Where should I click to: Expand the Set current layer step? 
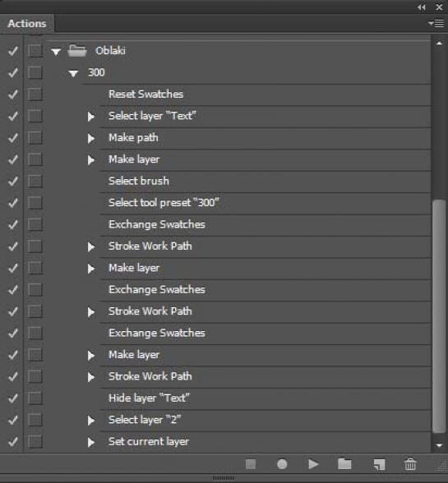coord(91,442)
